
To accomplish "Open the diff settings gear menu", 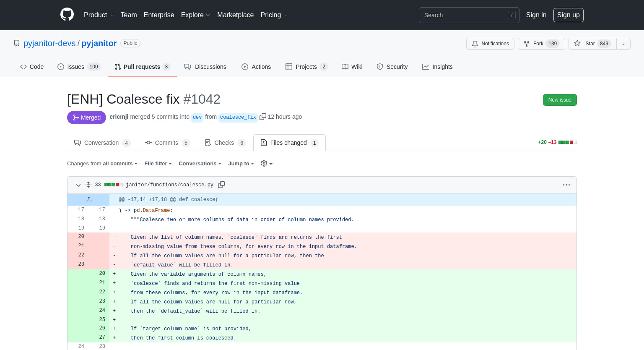I will [x=267, y=164].
